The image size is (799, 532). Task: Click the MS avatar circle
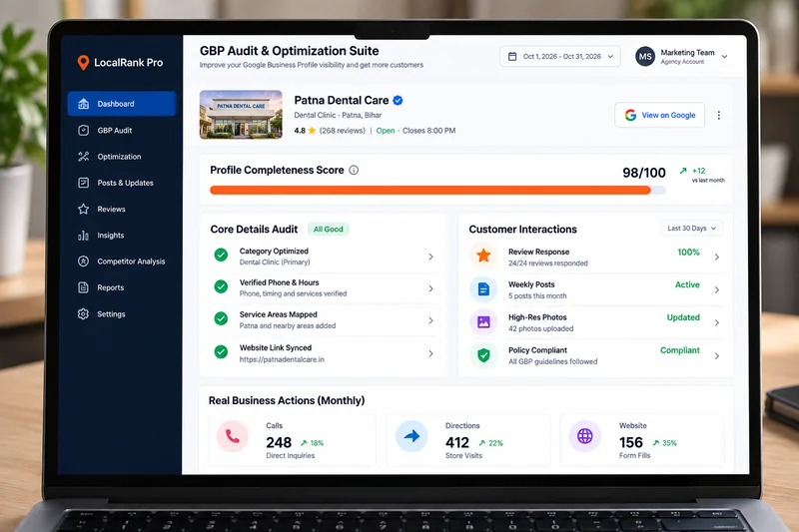(645, 57)
